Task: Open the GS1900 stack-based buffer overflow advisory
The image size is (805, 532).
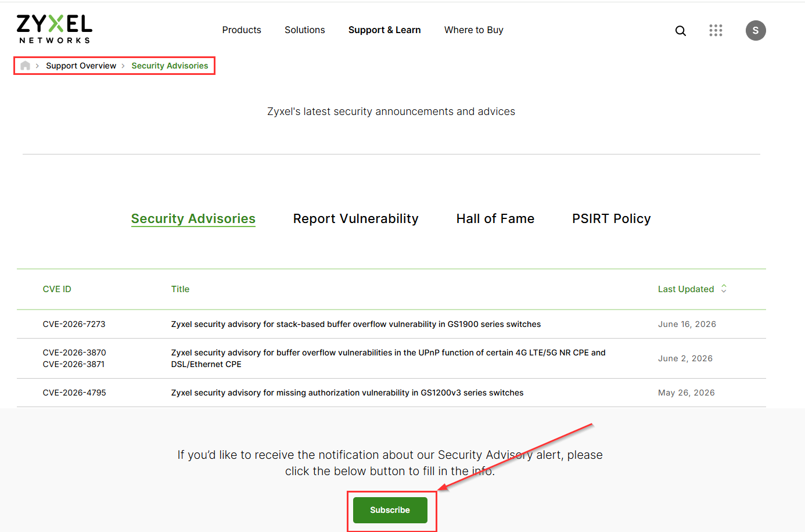Action: point(356,324)
